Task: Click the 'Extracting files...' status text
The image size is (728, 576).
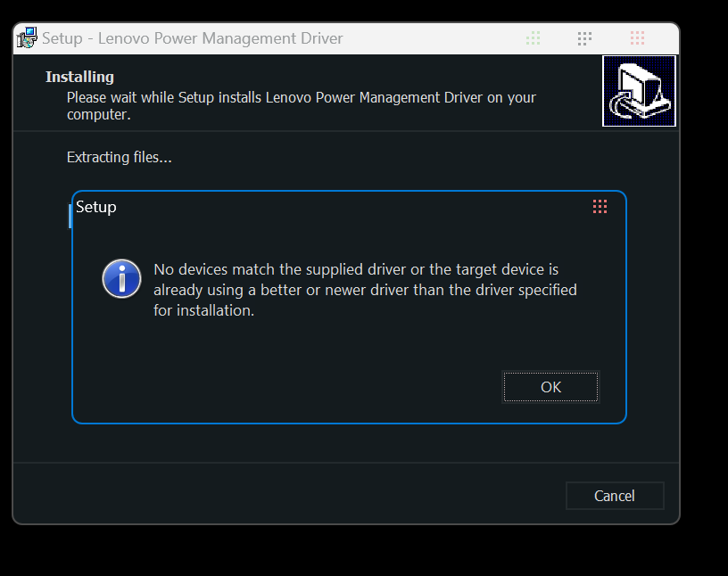Action: [120, 157]
